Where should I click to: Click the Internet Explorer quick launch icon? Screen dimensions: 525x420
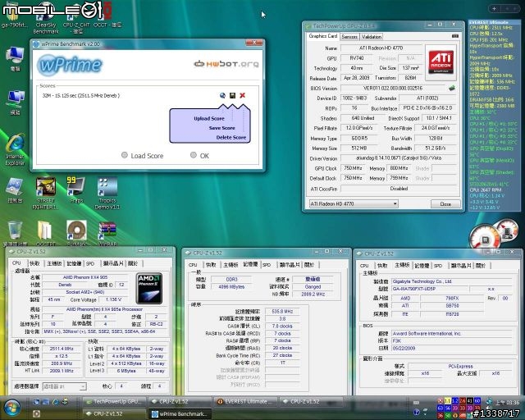(55, 402)
